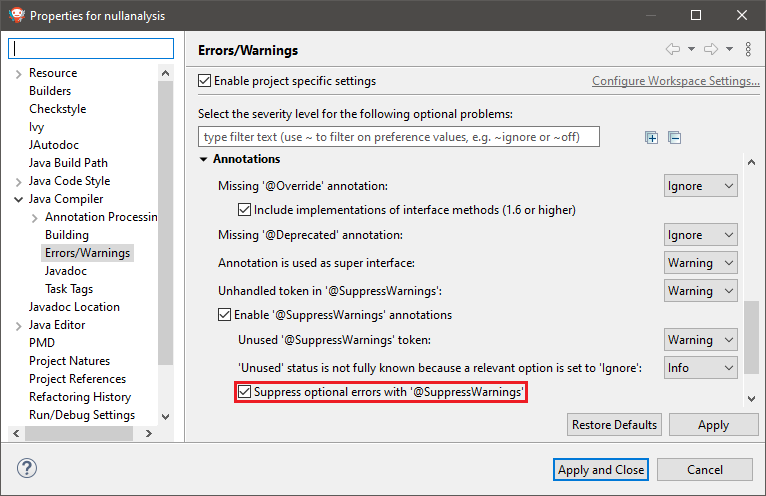Open the three-dot view menu icon
Image resolution: width=766 pixels, height=496 pixels.
click(748, 49)
